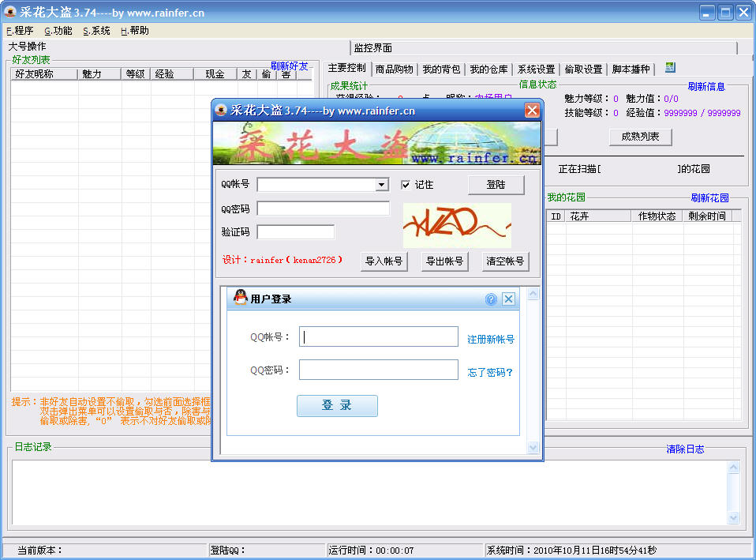Screen dimensions: 756x560
Task: Click the 刷新花园 link
Action: coord(709,198)
